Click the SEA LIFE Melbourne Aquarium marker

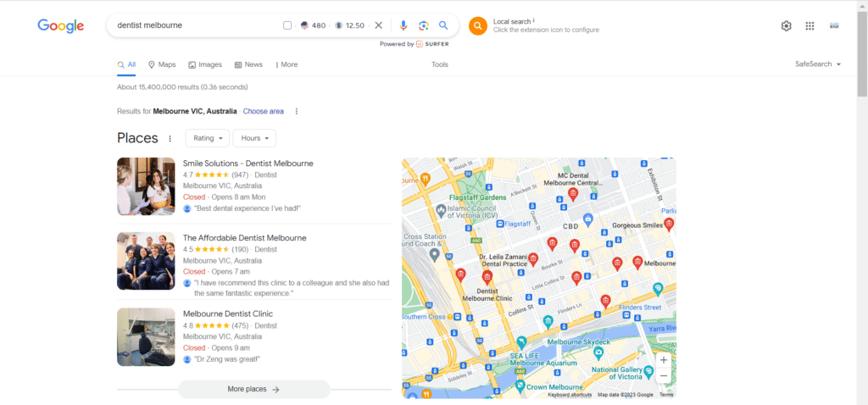(521, 343)
